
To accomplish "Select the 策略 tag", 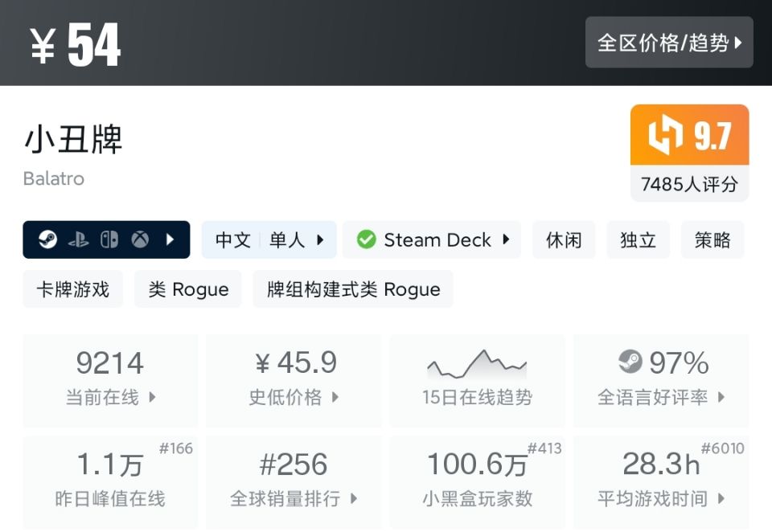I will [x=712, y=239].
